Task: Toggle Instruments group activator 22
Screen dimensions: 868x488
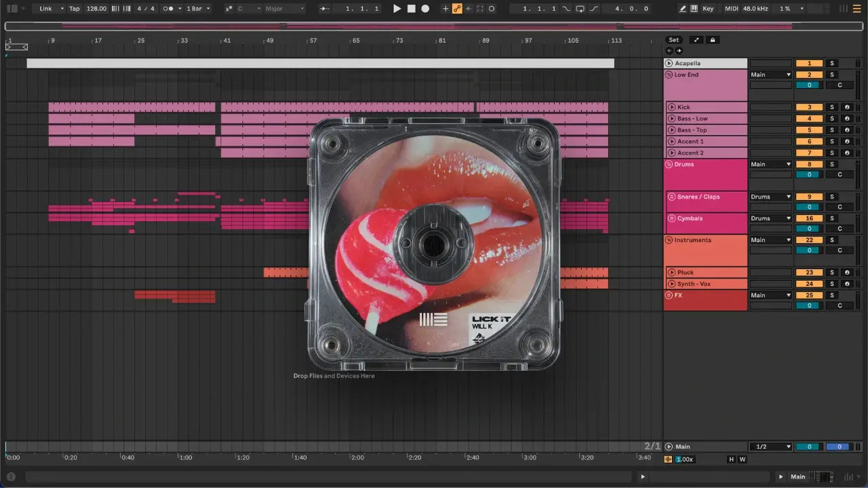Action: [809, 240]
